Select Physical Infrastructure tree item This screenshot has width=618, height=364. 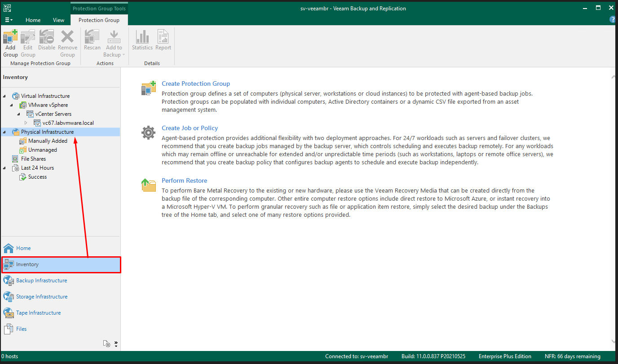click(x=47, y=132)
